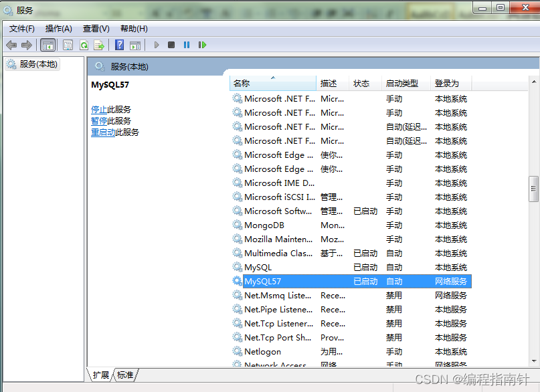Select the MongoDB service name
The width and height of the screenshot is (540, 392).
point(264,225)
